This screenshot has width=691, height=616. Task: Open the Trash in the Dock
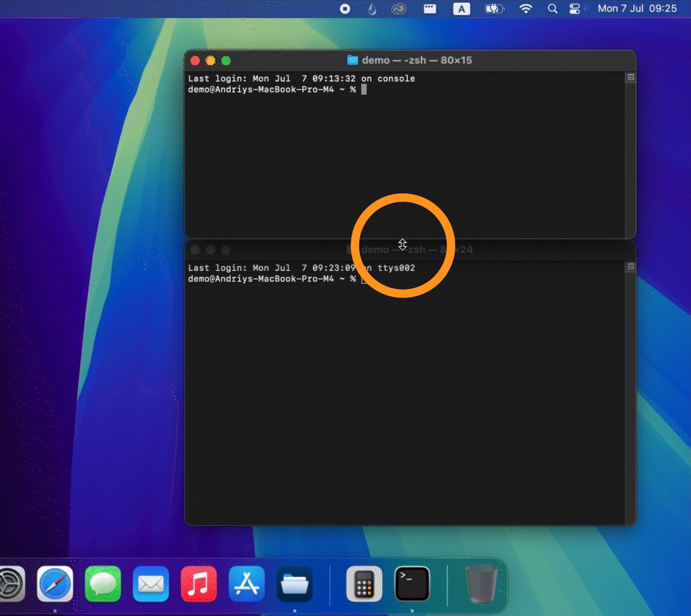[x=481, y=584]
